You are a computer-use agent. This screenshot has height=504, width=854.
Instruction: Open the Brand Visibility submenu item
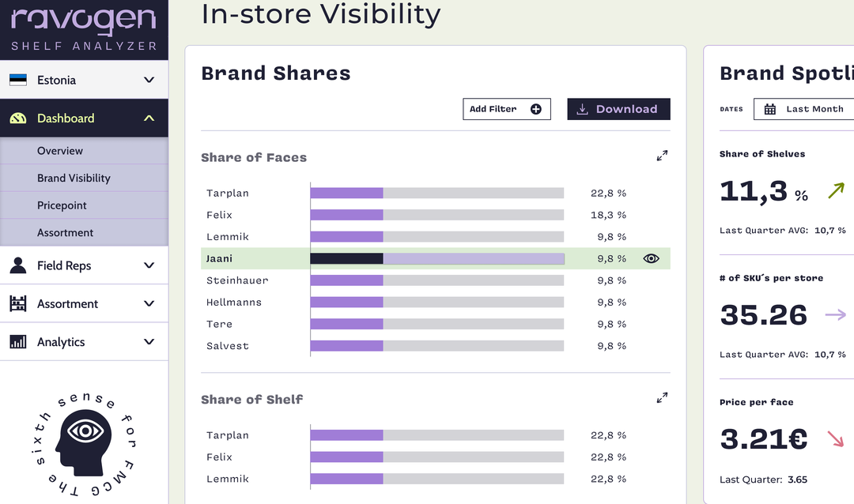pyautogui.click(x=74, y=179)
